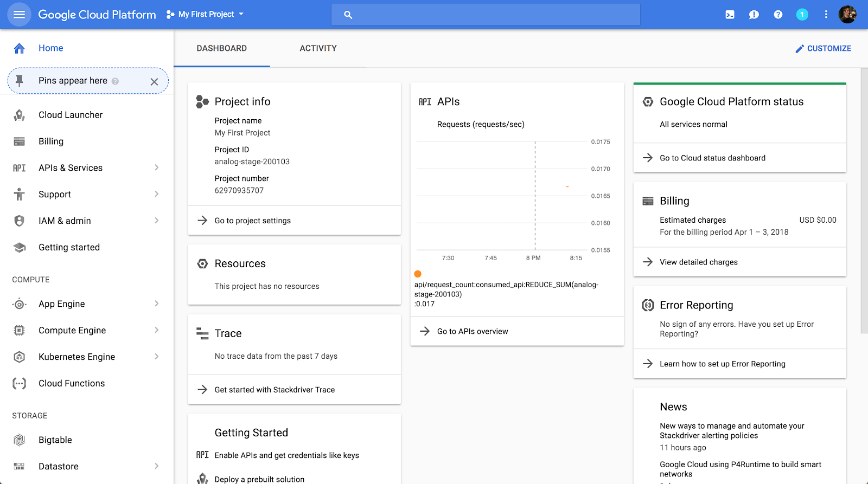Click the help icon next to Pins appear here

(x=115, y=81)
